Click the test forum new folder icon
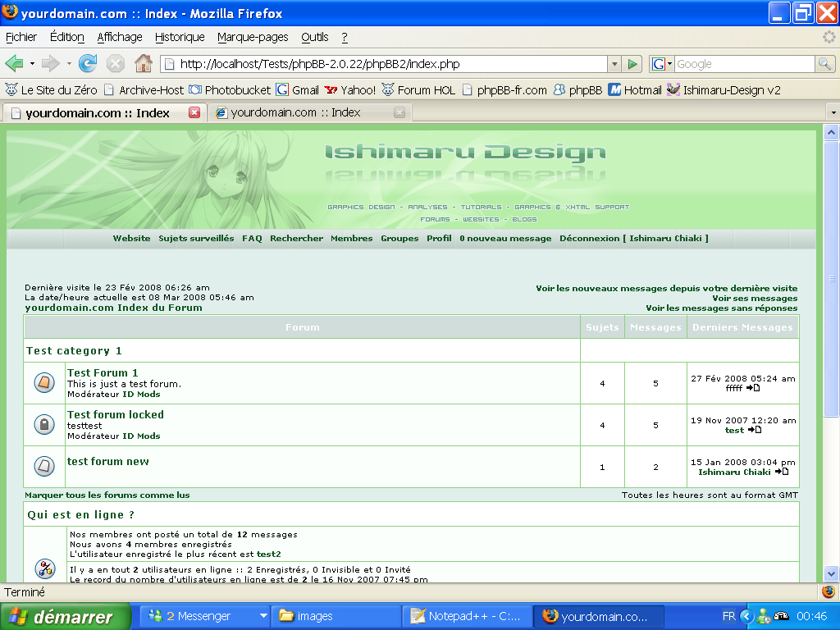Screen dimensions: 840x630 (44, 467)
